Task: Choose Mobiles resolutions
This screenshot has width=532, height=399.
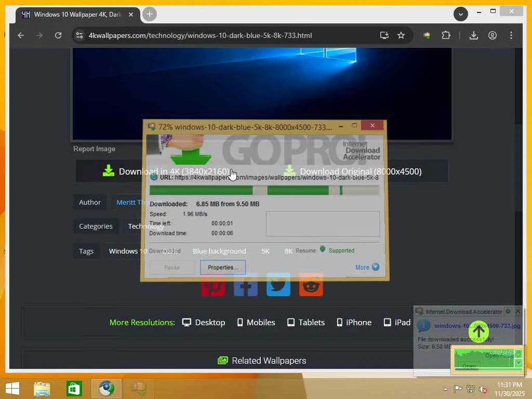Action: click(256, 322)
